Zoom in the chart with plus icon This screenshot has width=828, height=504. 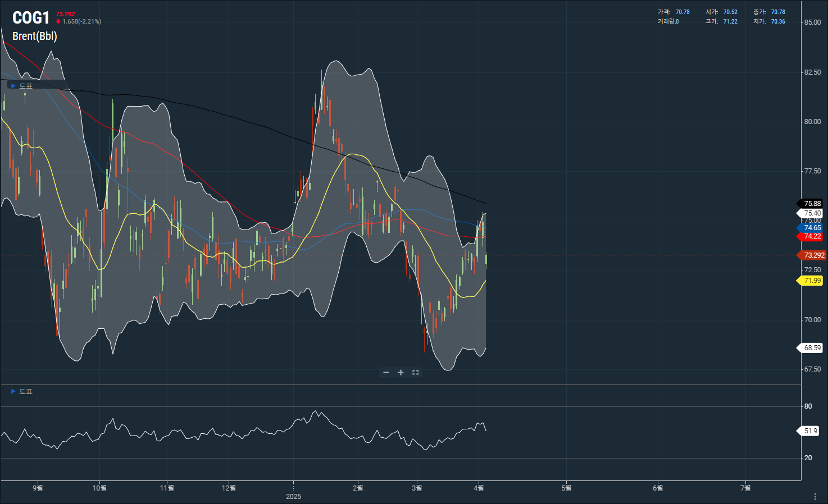tap(401, 373)
